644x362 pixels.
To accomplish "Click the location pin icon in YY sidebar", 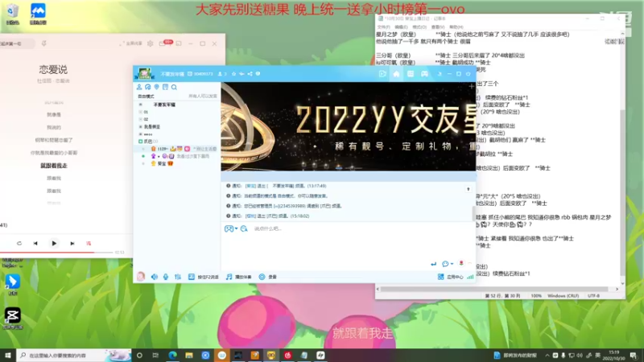I will (x=156, y=87).
